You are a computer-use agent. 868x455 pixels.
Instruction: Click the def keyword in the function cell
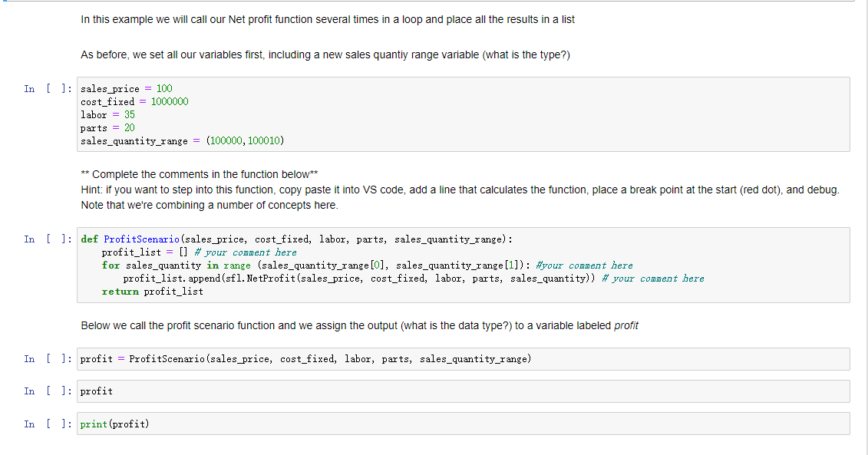tap(89, 239)
